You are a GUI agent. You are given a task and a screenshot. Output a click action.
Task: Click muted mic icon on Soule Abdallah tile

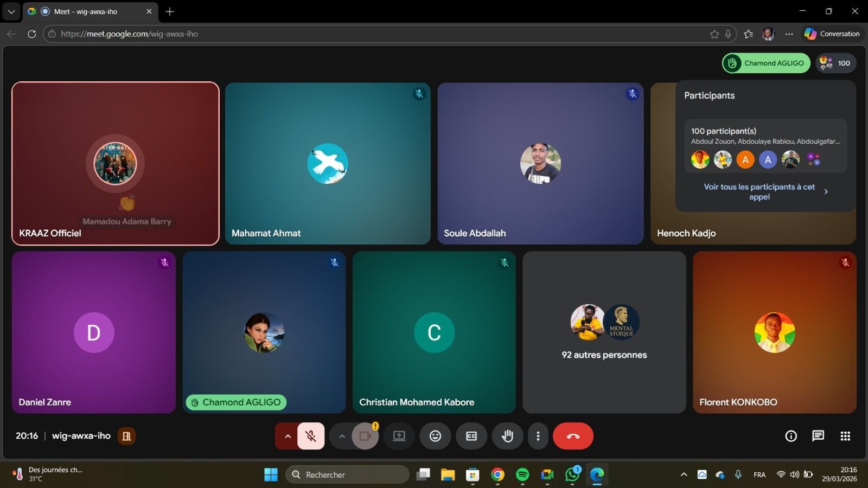point(632,94)
